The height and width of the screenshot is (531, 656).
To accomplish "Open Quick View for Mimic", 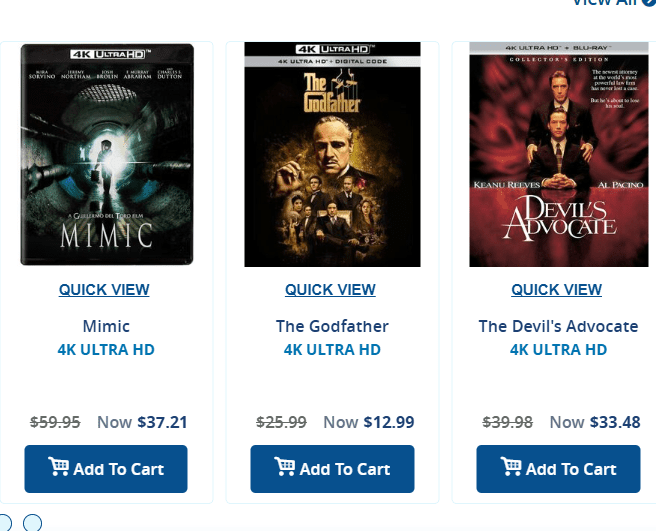I will 104,290.
